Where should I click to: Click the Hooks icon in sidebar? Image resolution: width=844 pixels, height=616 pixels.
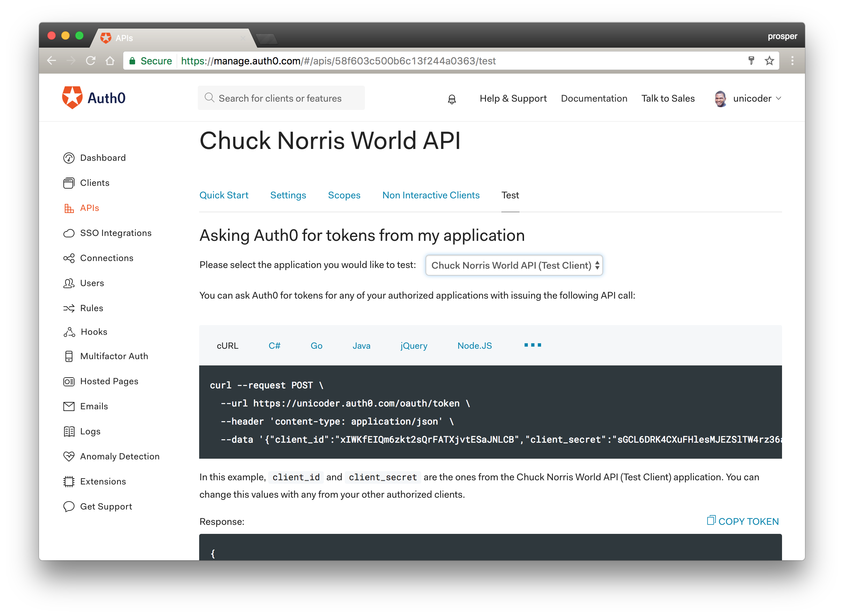69,332
